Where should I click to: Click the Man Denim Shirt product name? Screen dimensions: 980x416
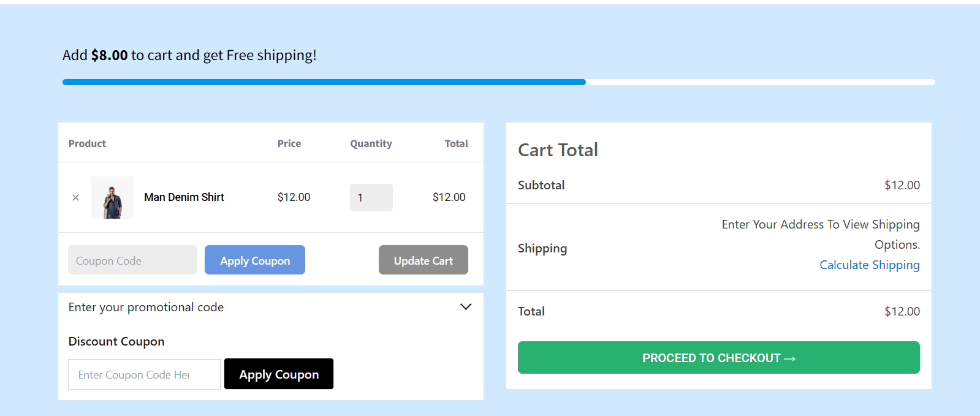pyautogui.click(x=184, y=197)
